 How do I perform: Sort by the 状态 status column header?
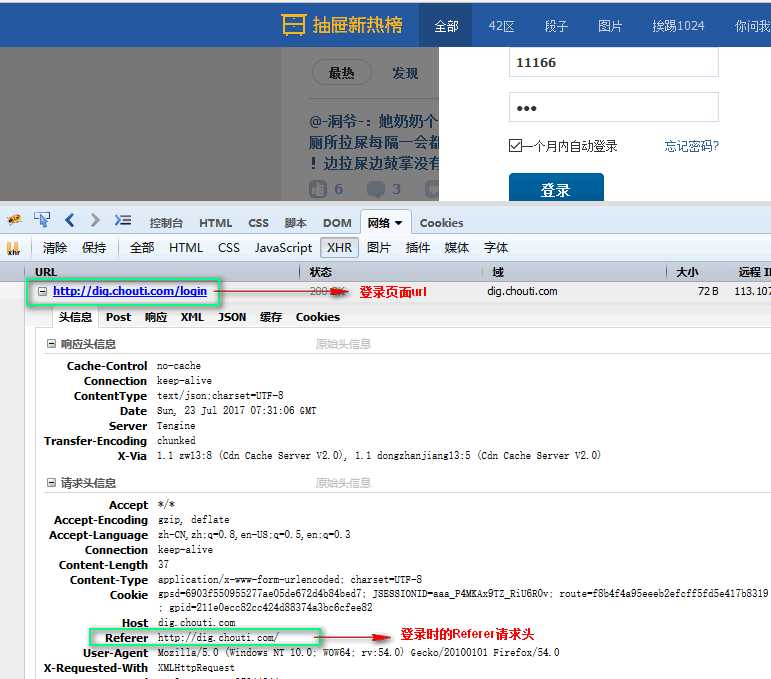[x=321, y=272]
